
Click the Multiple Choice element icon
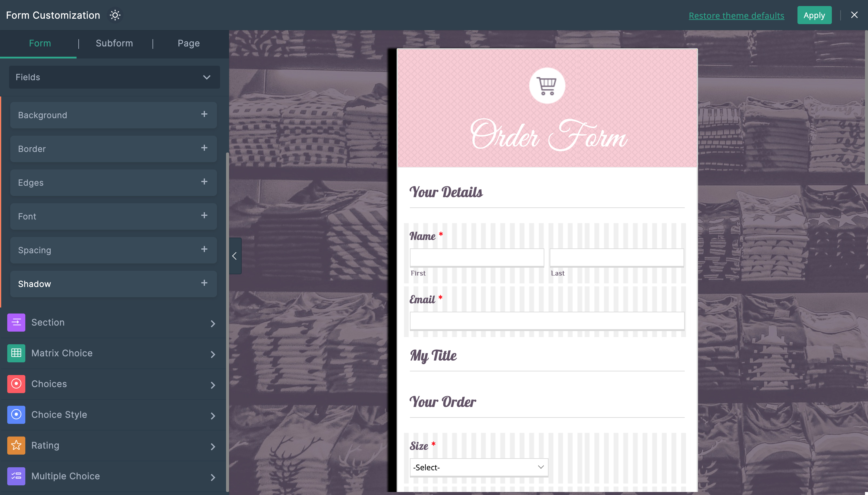pyautogui.click(x=16, y=475)
